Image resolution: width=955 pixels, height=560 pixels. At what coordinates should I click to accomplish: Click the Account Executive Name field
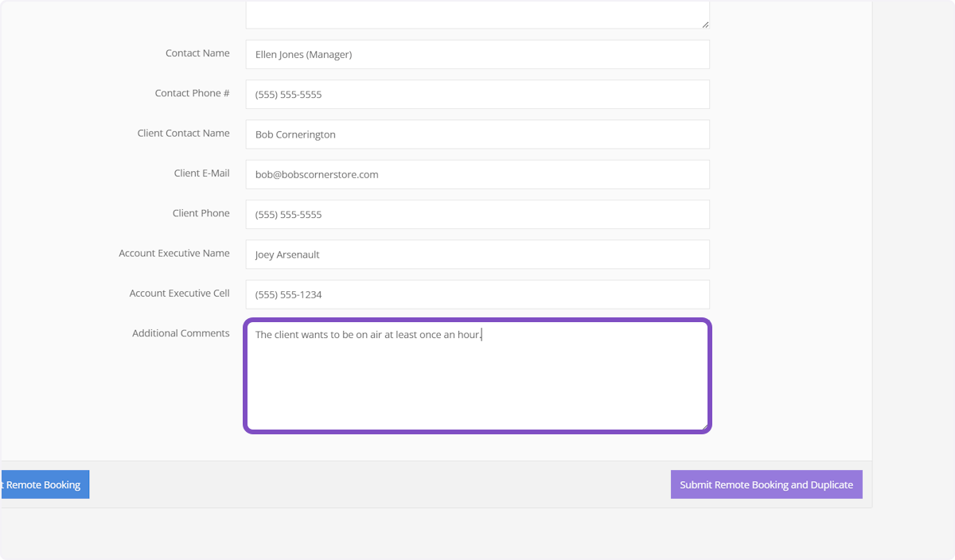477,255
